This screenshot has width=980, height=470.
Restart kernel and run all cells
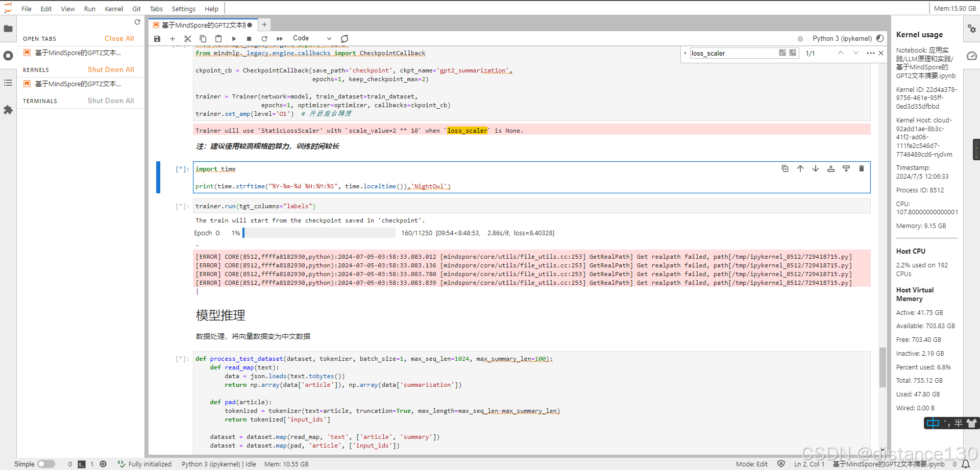(280, 39)
